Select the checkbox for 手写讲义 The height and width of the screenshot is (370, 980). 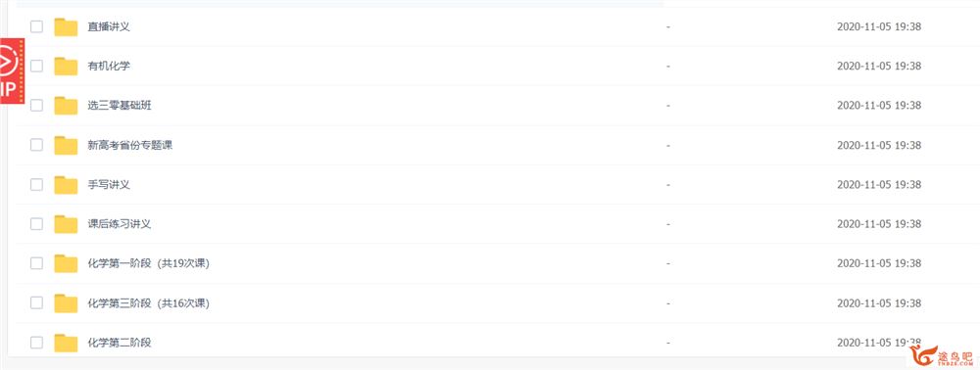(x=37, y=184)
